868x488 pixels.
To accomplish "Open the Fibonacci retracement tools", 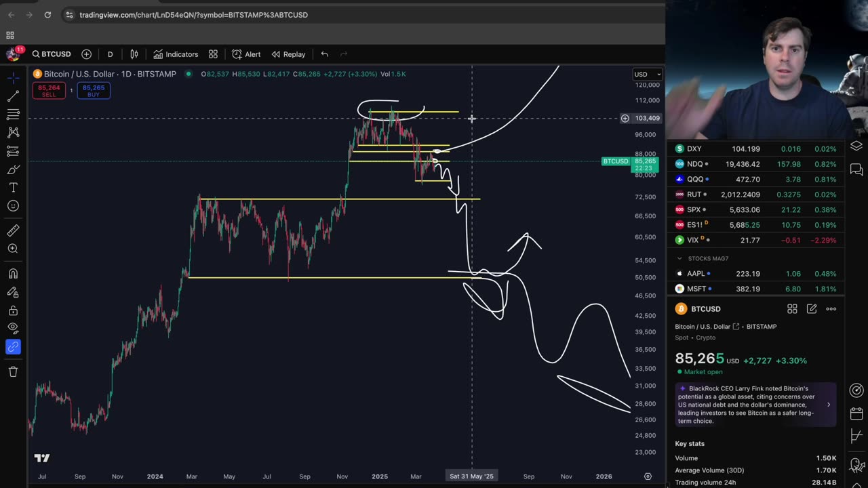I will pos(13,115).
